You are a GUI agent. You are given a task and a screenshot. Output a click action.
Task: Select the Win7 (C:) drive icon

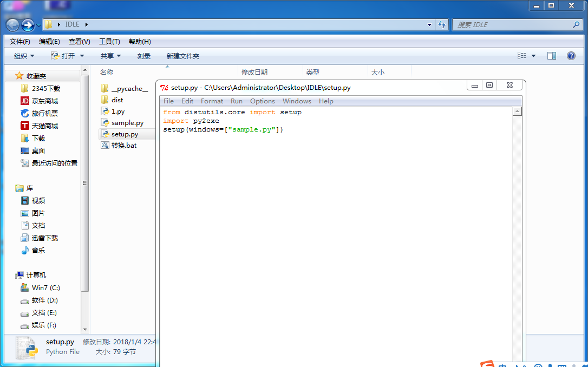[25, 287]
